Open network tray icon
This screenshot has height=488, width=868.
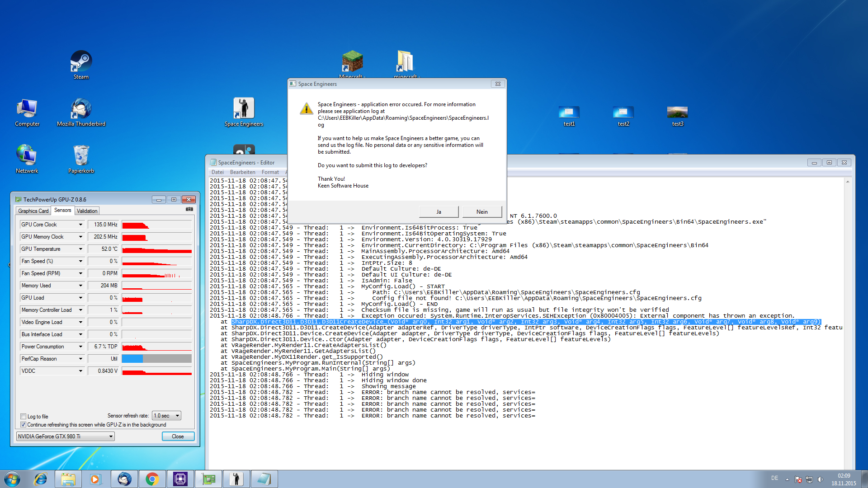tap(809, 479)
